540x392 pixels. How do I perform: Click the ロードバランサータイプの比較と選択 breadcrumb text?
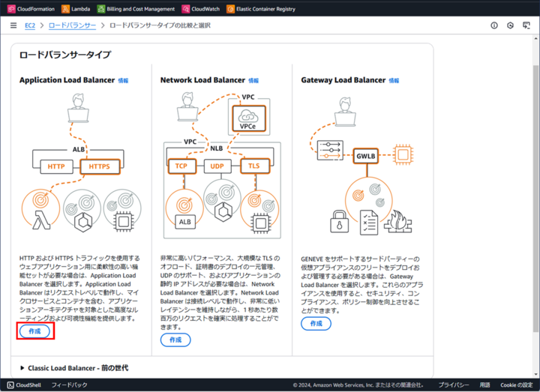coord(160,25)
